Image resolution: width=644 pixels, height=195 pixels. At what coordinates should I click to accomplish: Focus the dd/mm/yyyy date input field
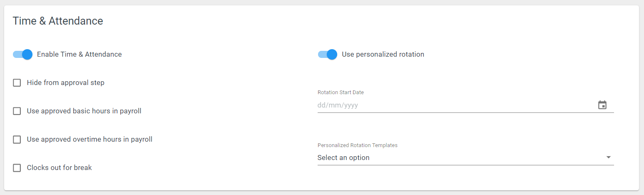pos(456,105)
